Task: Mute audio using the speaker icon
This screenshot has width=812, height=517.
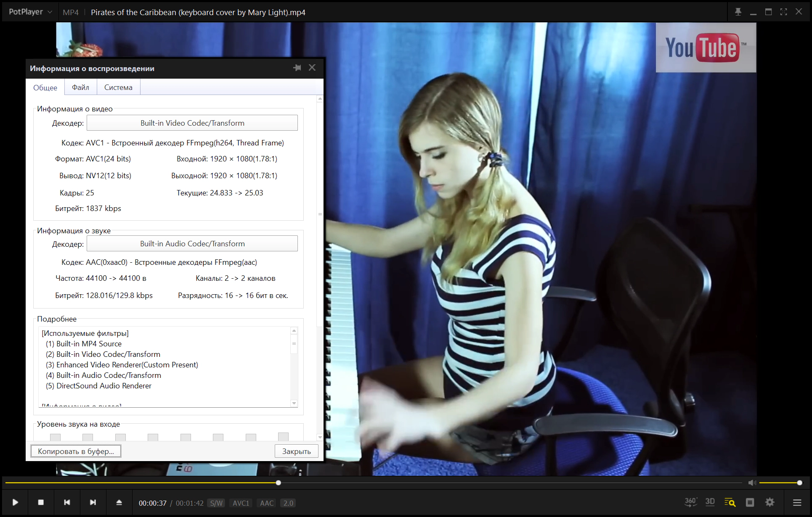Action: 752,483
